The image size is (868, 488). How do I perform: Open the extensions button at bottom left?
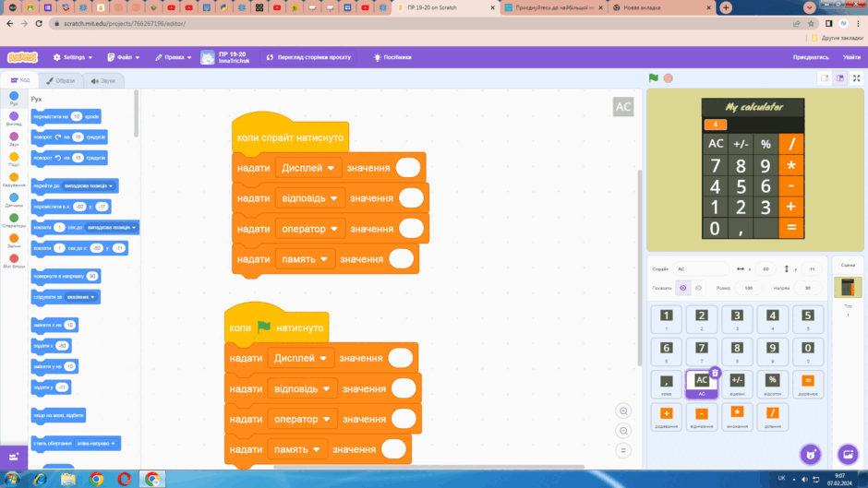pyautogui.click(x=14, y=457)
